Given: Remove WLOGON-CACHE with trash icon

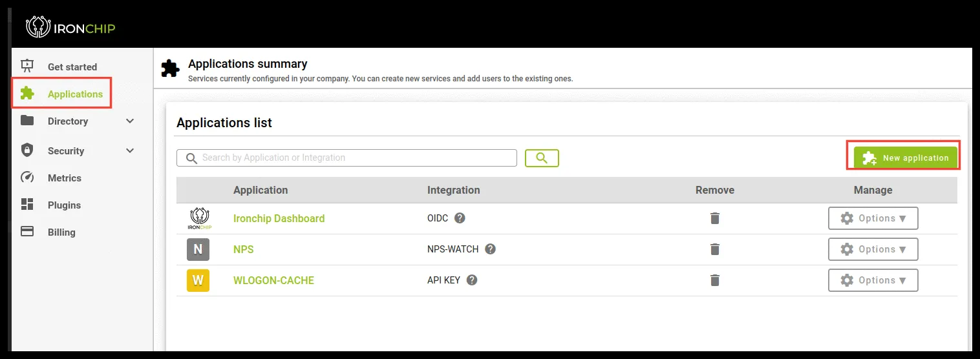Looking at the screenshot, I should (714, 280).
